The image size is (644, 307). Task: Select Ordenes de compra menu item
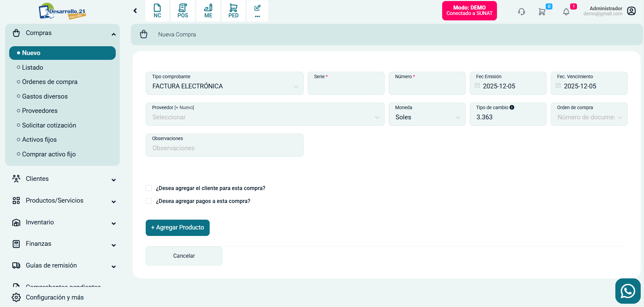point(50,82)
